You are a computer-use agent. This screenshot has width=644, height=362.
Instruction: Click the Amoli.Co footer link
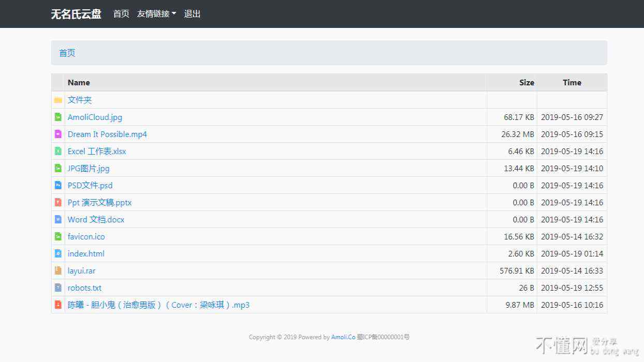pyautogui.click(x=343, y=337)
